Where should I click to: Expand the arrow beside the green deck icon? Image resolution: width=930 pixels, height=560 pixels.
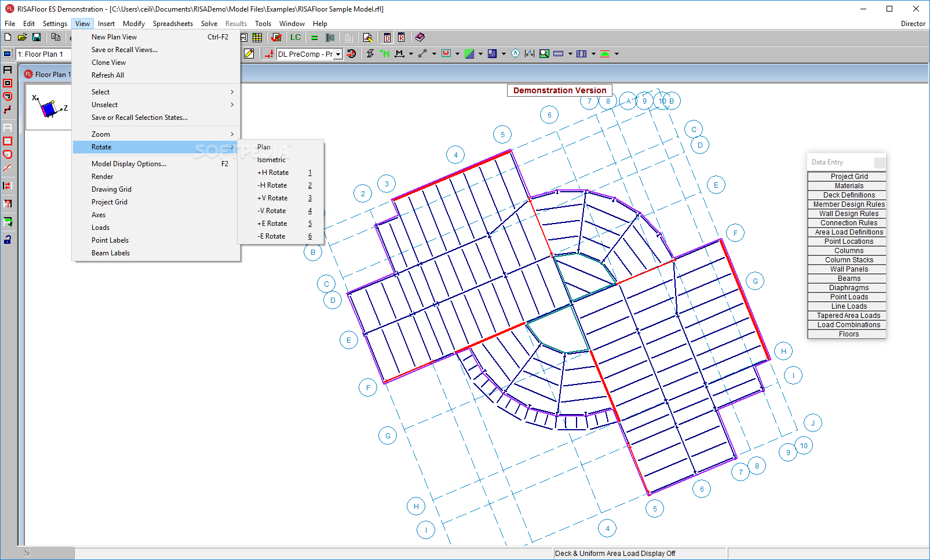coord(480,54)
